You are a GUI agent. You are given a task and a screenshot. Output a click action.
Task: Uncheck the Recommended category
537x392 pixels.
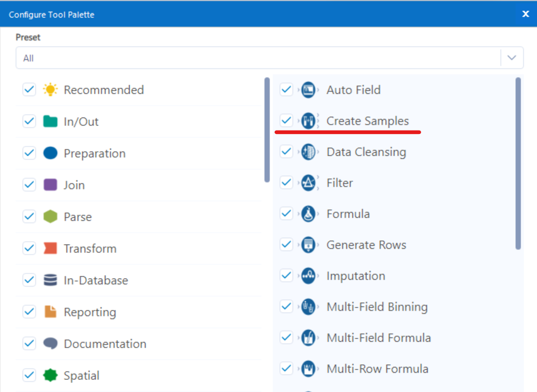(29, 89)
